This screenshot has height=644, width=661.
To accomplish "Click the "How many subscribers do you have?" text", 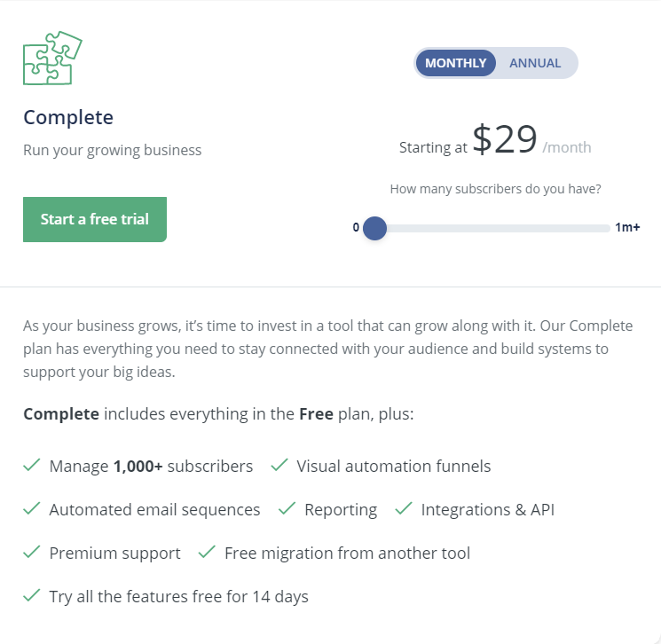I will 495,189.
